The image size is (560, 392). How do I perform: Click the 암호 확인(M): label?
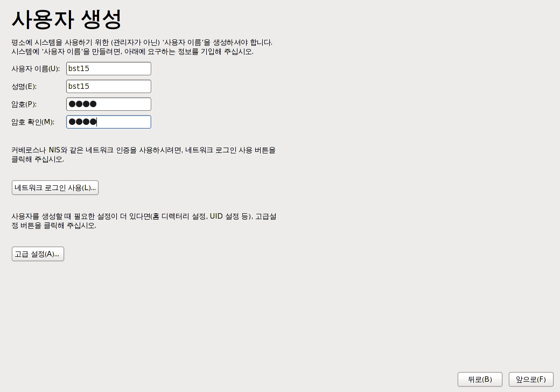(x=33, y=122)
